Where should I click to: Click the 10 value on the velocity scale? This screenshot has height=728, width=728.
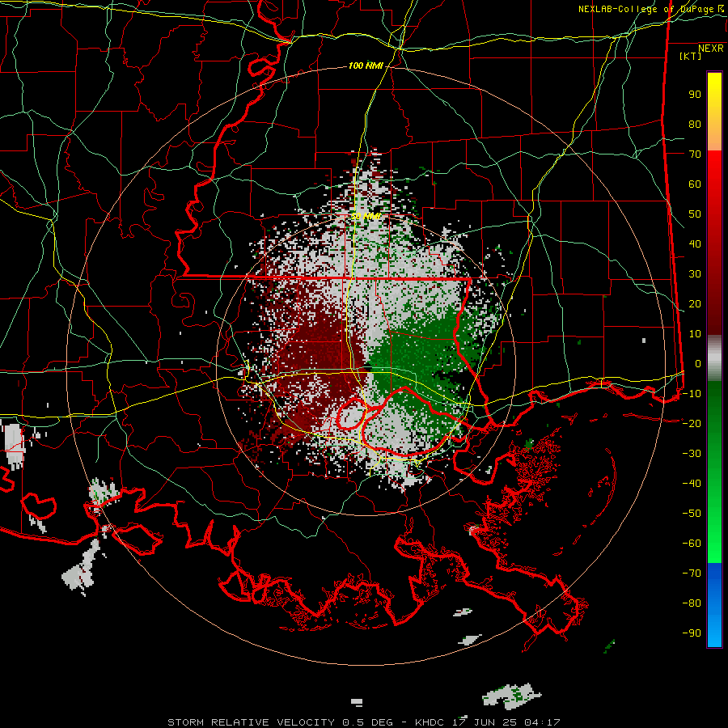pos(695,334)
